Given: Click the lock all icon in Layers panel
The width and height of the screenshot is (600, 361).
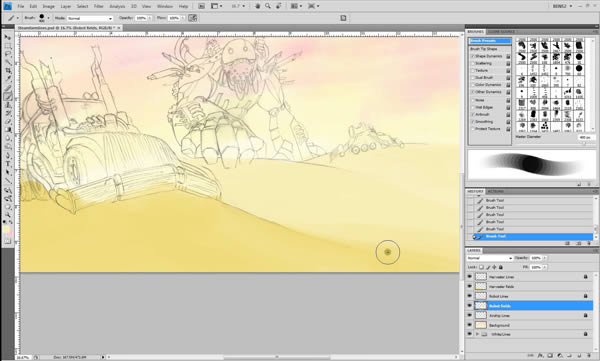Looking at the screenshot, I should pos(501,267).
